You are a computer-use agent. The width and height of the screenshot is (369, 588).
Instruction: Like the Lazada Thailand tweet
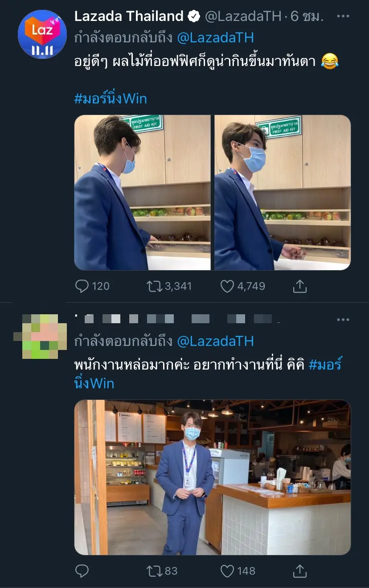[227, 286]
